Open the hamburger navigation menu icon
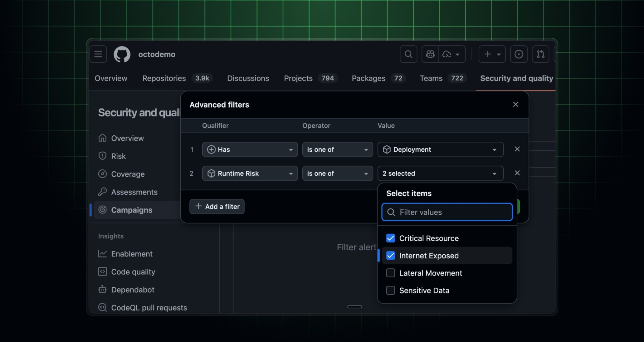The width and height of the screenshot is (644, 342). tap(98, 54)
